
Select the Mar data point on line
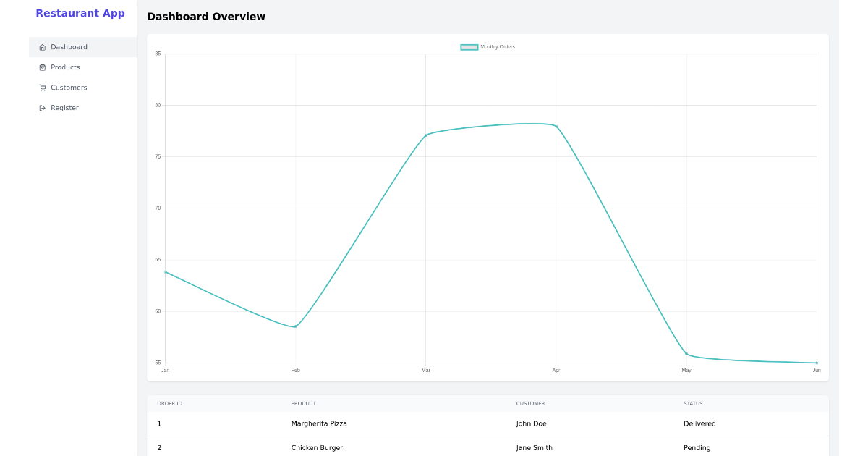point(426,135)
